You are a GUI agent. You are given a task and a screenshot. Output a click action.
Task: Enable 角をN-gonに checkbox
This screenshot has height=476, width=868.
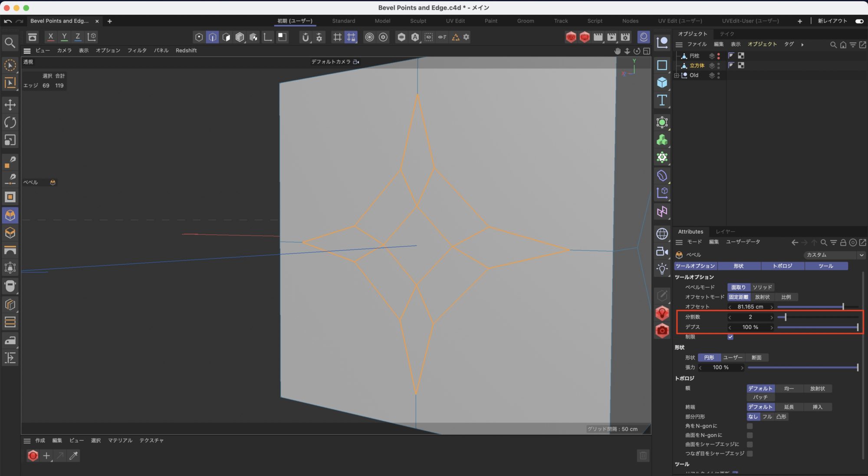(750, 426)
